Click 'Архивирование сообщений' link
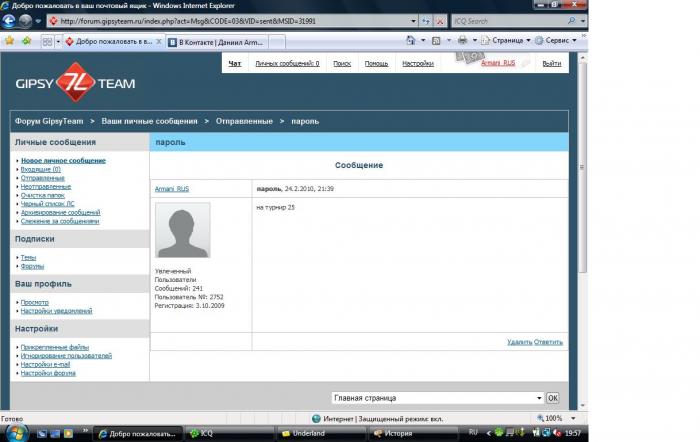 (61, 213)
